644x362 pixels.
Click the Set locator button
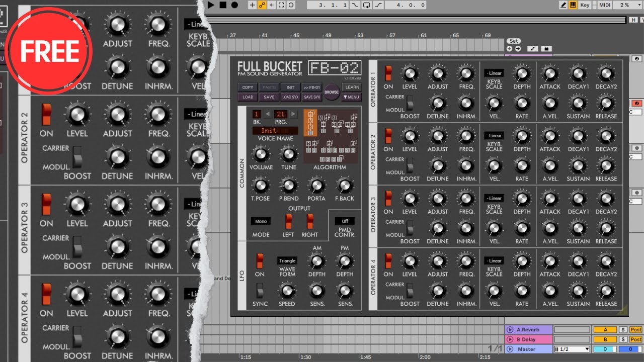coord(514,41)
